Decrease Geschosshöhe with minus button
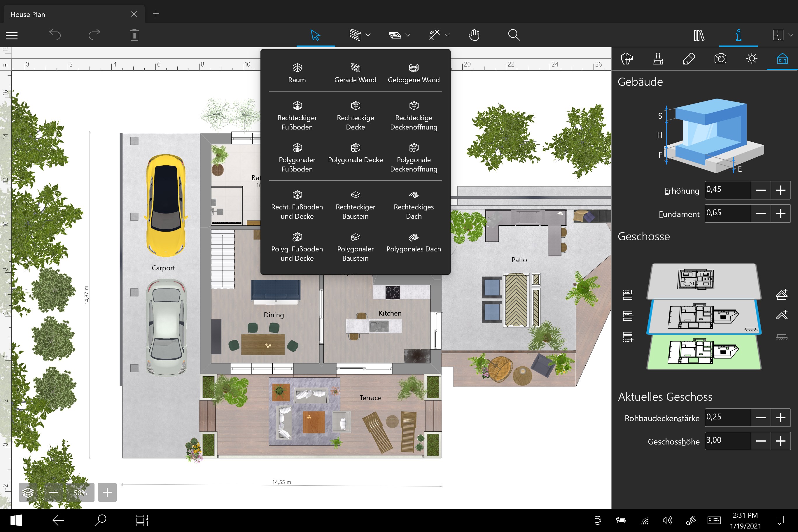 (761, 441)
